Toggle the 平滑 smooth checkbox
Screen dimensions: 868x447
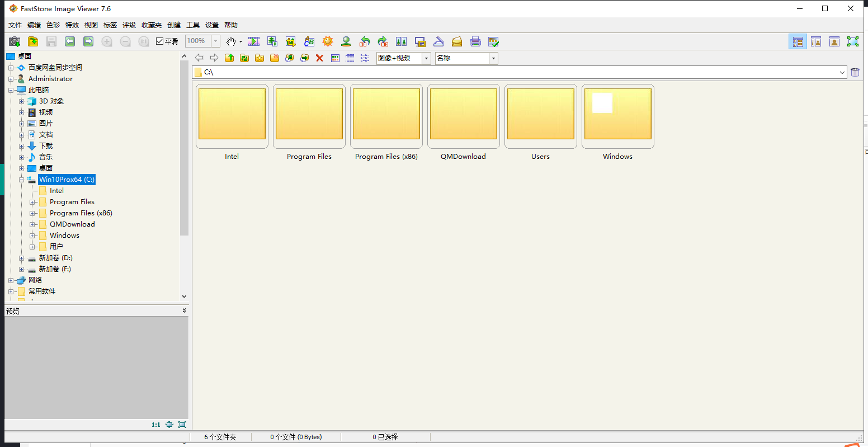tap(160, 41)
